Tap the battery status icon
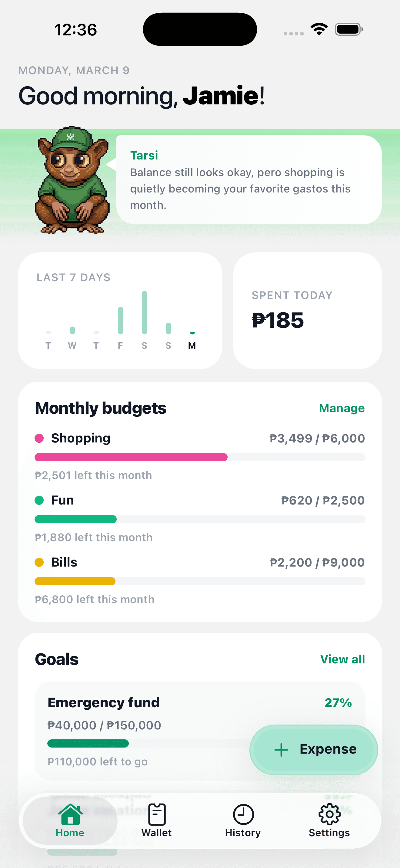The height and width of the screenshot is (868, 400). 349,29
